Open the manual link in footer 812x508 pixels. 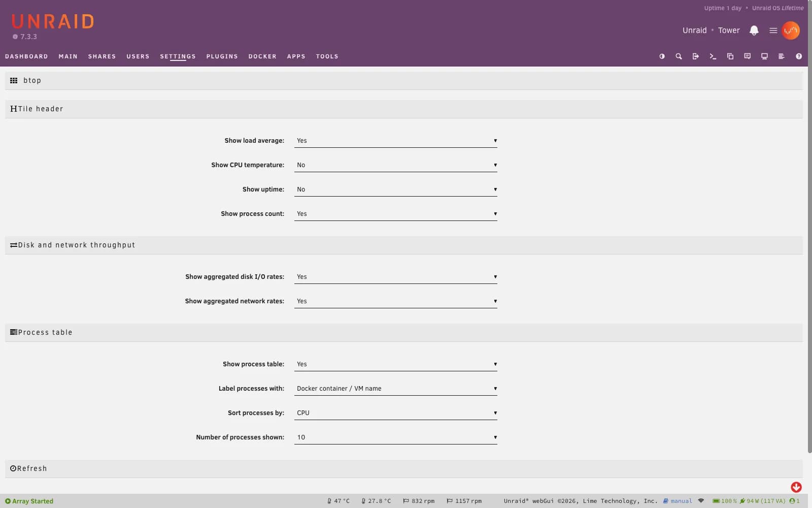coord(678,501)
